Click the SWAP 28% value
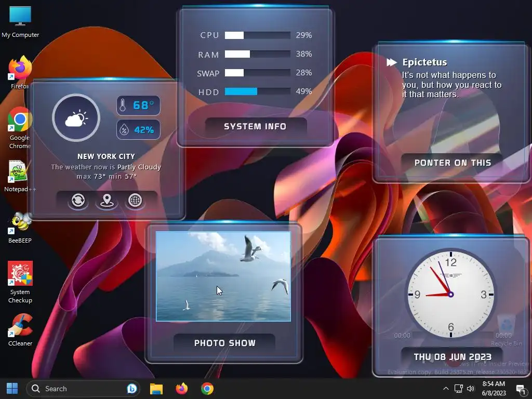 click(303, 73)
